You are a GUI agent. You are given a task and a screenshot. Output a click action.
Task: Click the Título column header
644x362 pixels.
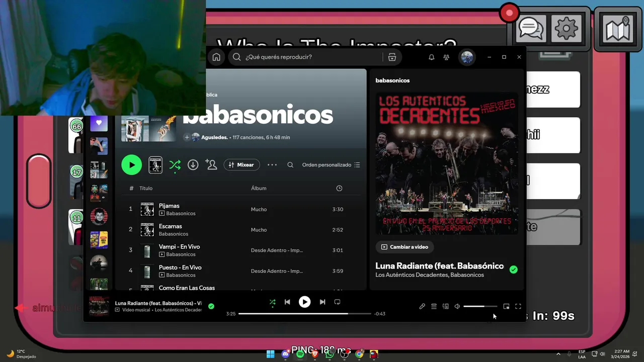(146, 188)
